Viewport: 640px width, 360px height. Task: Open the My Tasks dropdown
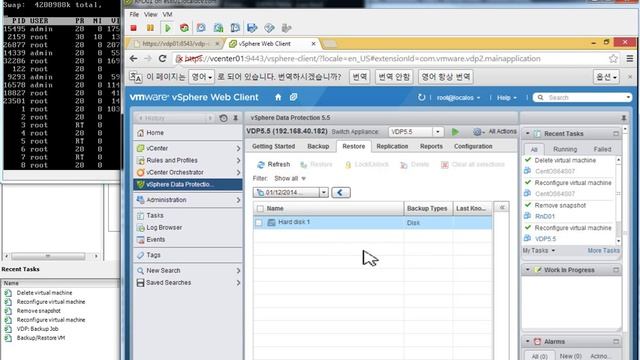[x=539, y=251]
